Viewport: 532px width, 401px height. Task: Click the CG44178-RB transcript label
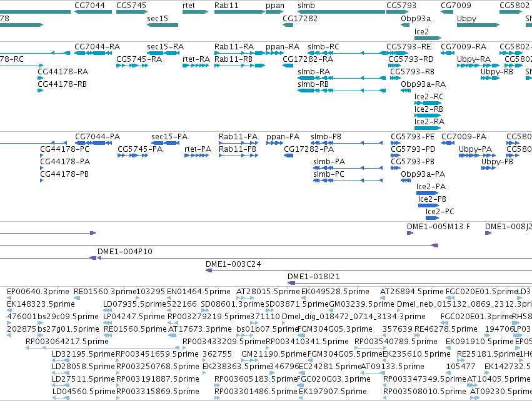(x=62, y=84)
